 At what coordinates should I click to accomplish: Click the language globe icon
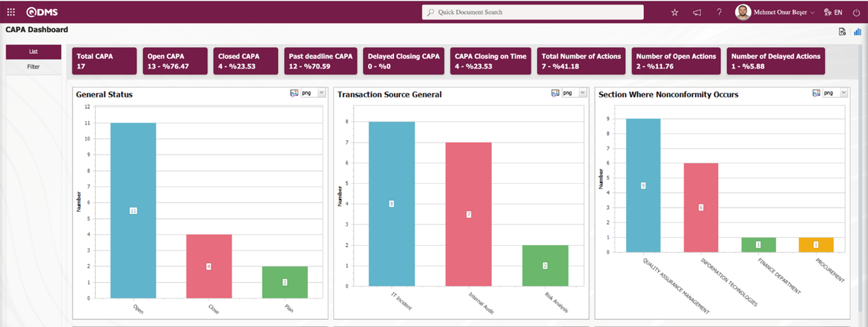tap(827, 12)
